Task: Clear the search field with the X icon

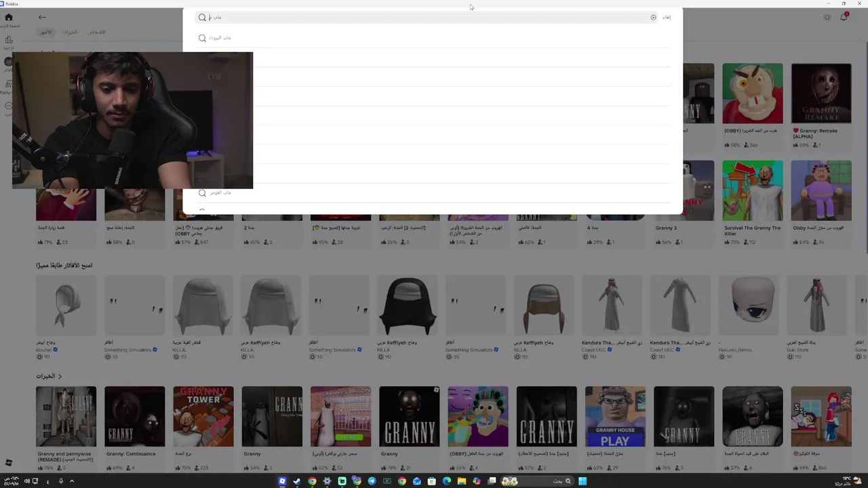Action: [x=653, y=18]
